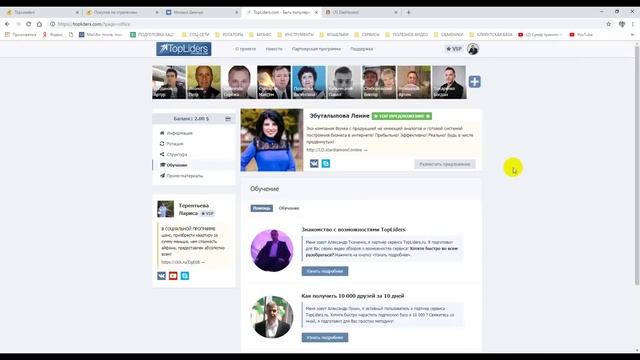This screenshot has height=360, width=640.
Task: Click the Разместить предложение button
Action: pyautogui.click(x=445, y=164)
